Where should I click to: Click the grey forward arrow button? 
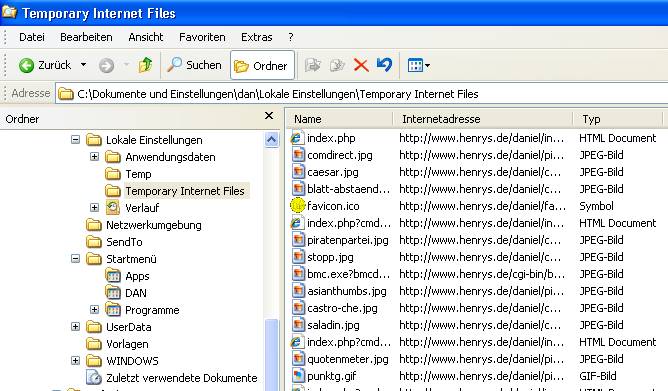(107, 66)
